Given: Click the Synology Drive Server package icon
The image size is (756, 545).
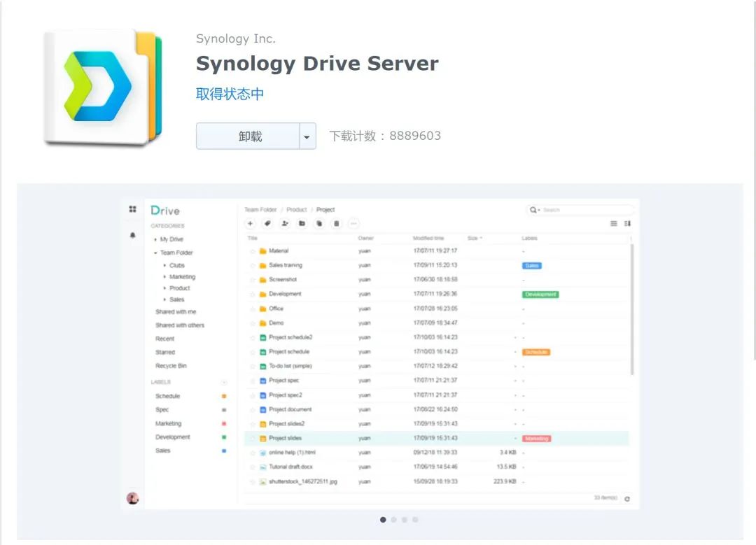Looking at the screenshot, I should [x=103, y=87].
